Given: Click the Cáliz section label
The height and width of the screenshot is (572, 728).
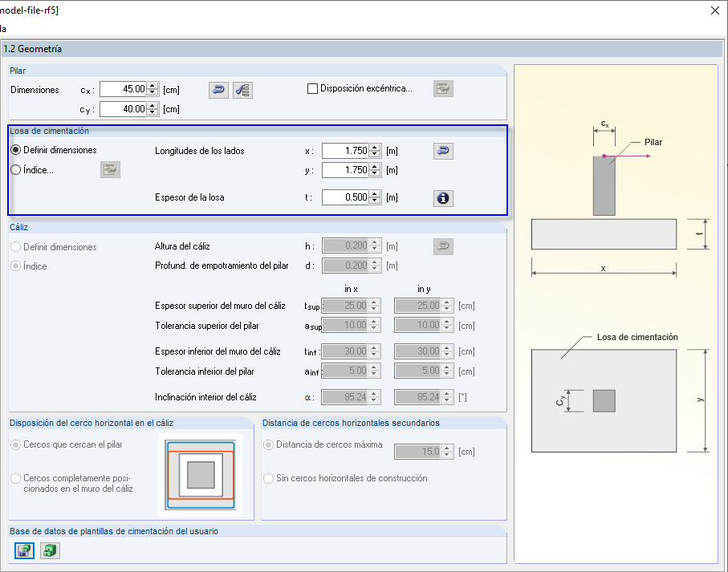Looking at the screenshot, I should pos(19,227).
